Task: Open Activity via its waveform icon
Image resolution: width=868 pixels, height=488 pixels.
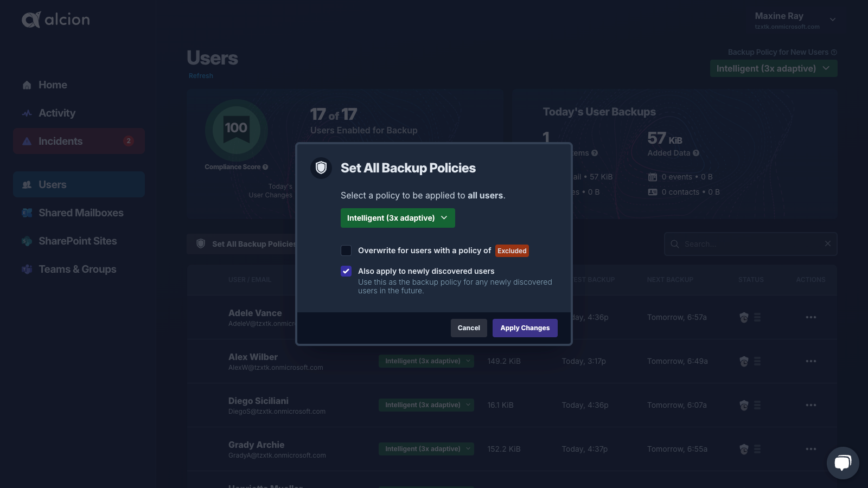Action: 26,113
